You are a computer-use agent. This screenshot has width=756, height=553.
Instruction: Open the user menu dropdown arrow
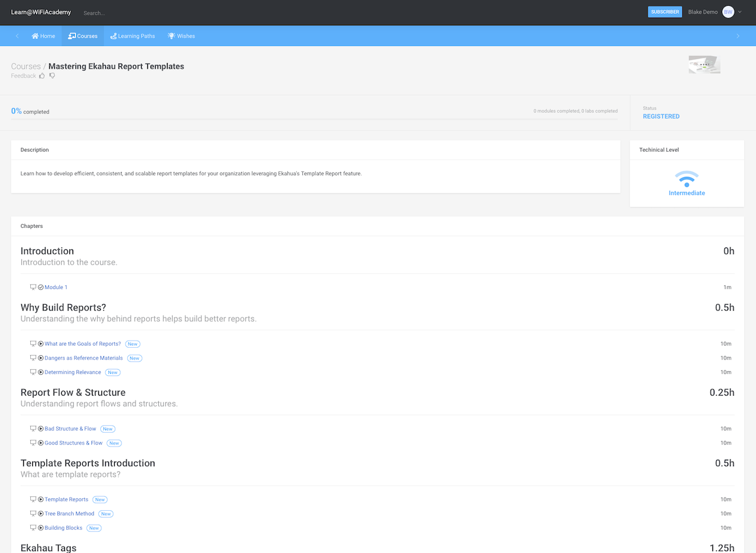click(x=740, y=12)
